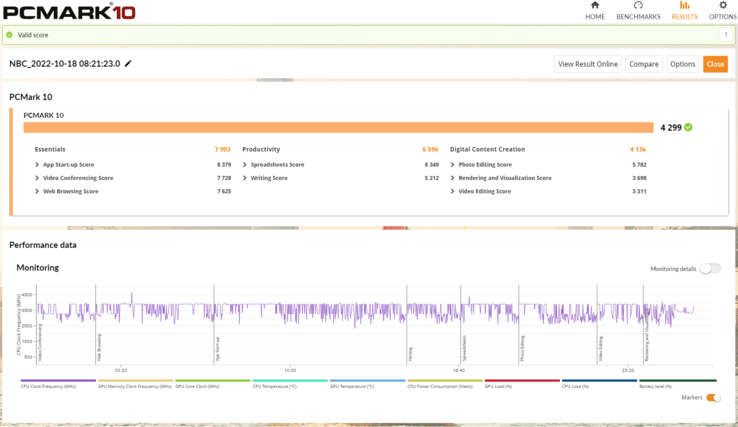
Task: Click the Spreadsheets value 8 349
Action: 432,165
